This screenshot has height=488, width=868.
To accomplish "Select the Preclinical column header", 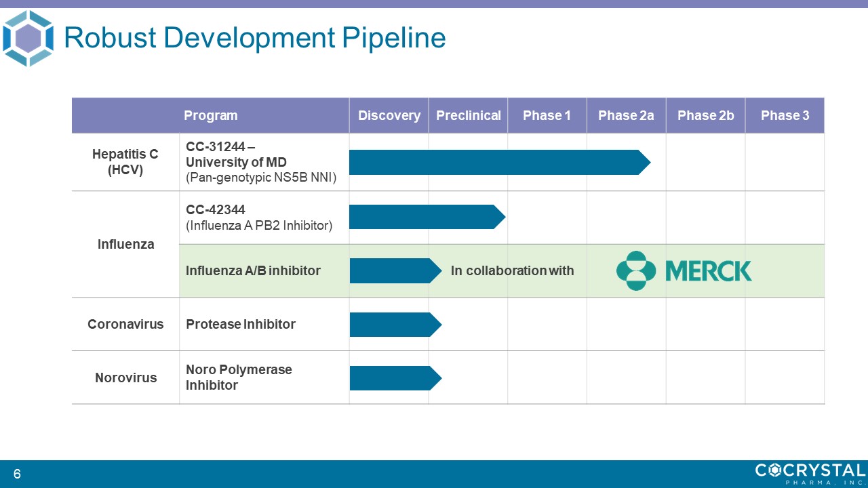I will pyautogui.click(x=468, y=115).
